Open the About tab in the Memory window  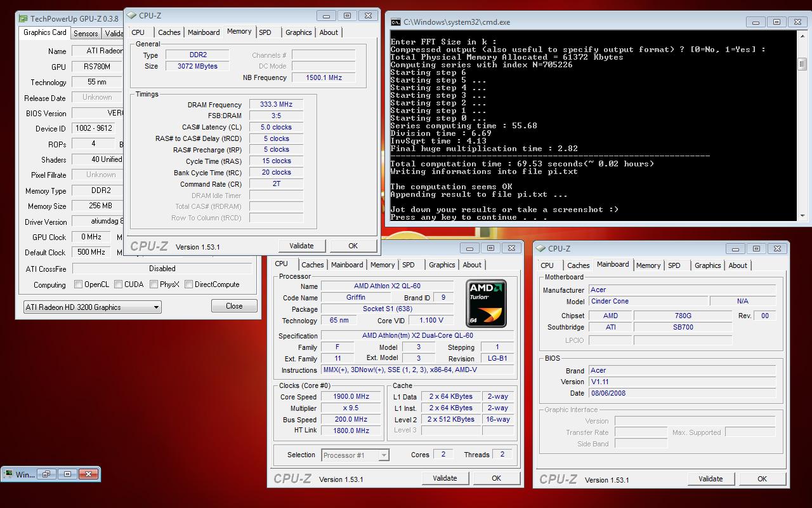click(329, 32)
